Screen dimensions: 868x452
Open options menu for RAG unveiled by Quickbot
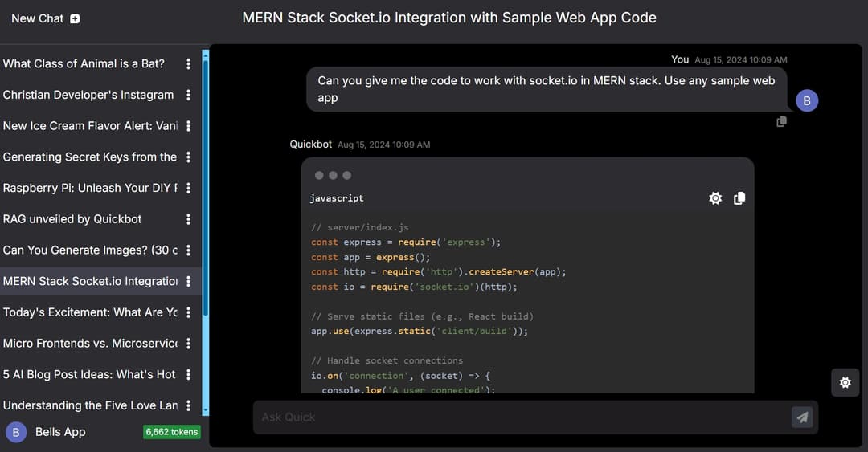[189, 219]
